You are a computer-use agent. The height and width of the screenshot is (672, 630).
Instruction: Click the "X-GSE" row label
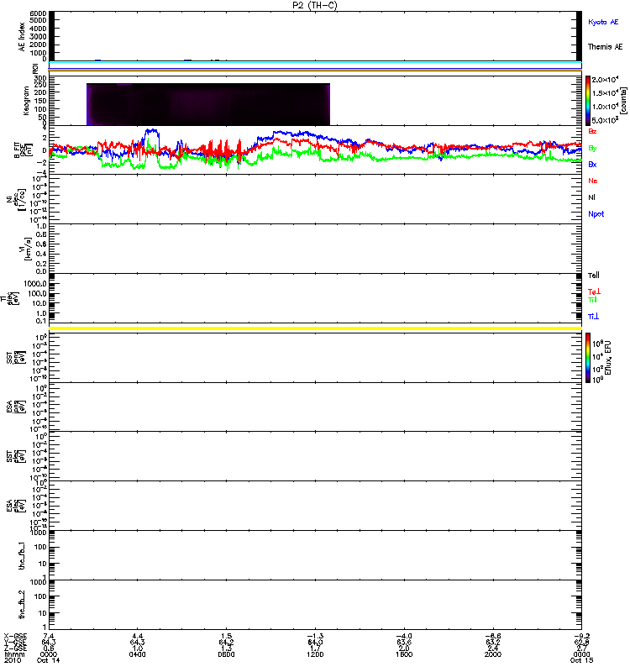(15, 637)
